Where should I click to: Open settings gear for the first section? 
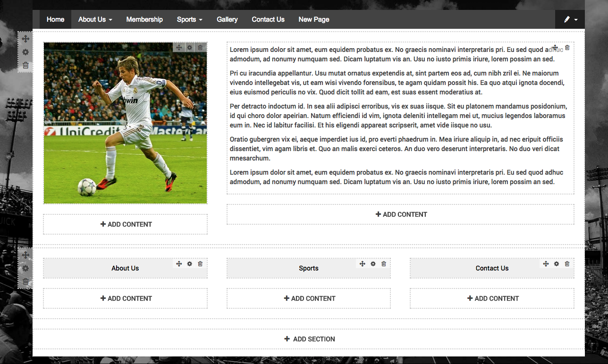[25, 52]
